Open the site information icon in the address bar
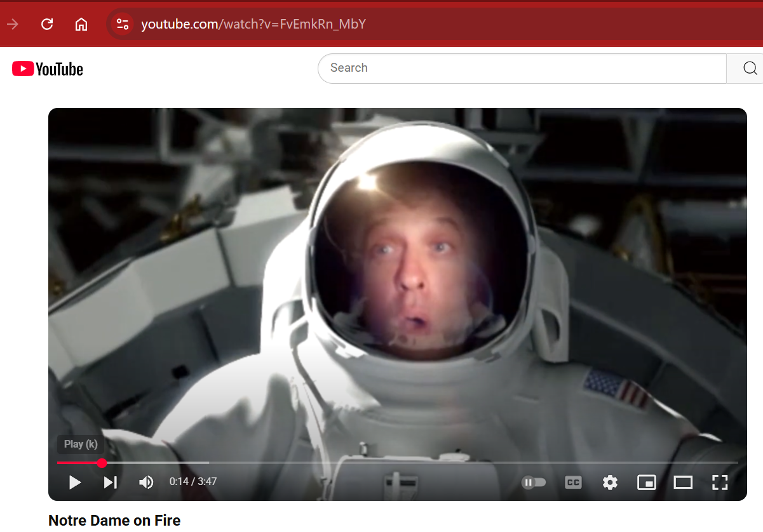The image size is (763, 532). [x=122, y=24]
